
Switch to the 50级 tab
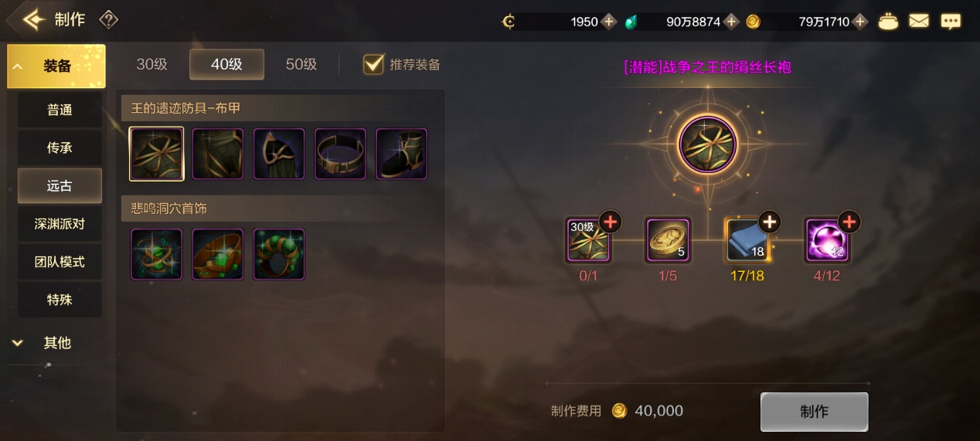[x=301, y=65]
